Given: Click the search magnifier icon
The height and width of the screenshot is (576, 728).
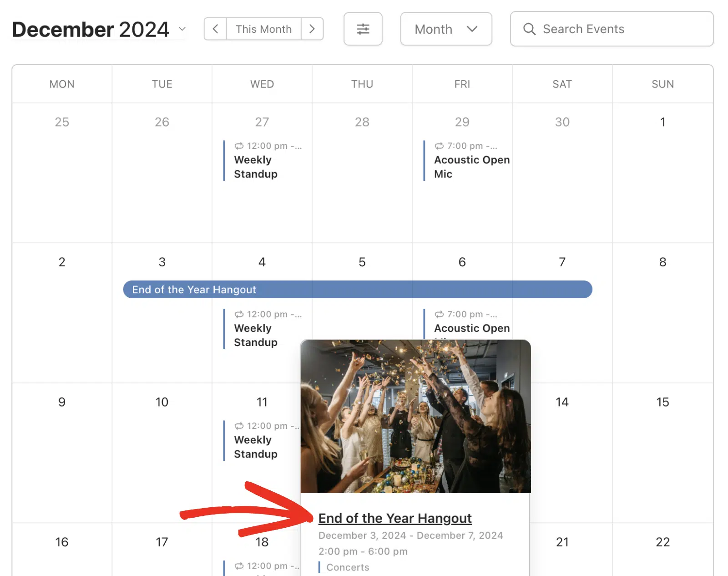Looking at the screenshot, I should [x=529, y=29].
